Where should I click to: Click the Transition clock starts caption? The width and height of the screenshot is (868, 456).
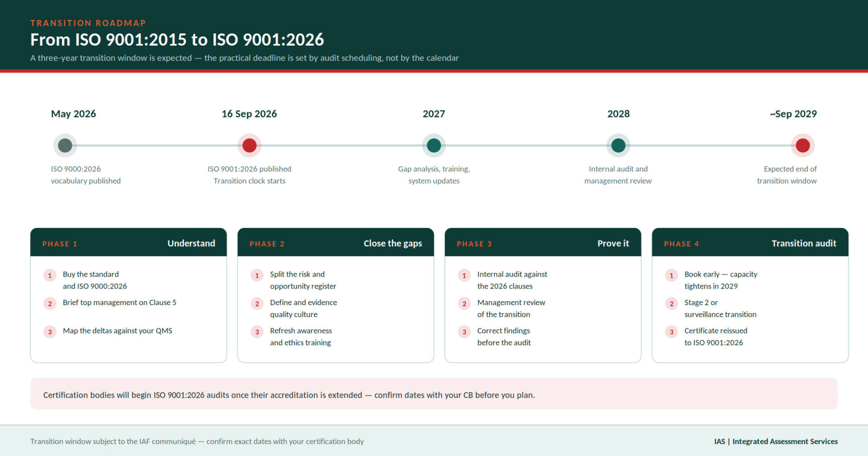point(250,180)
